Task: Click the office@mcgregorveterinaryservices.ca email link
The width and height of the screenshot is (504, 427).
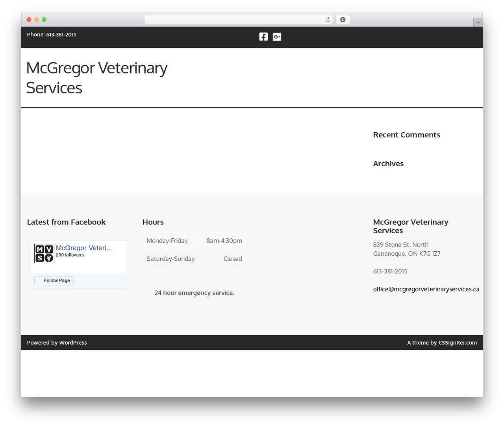Action: click(426, 289)
